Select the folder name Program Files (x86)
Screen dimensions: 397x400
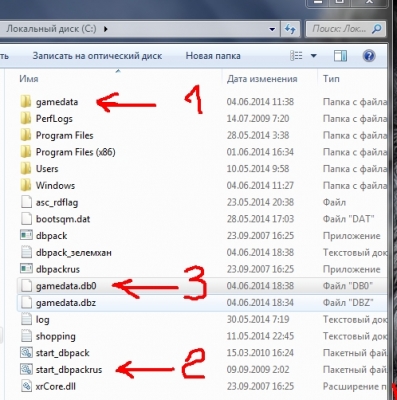pyautogui.click(x=76, y=152)
